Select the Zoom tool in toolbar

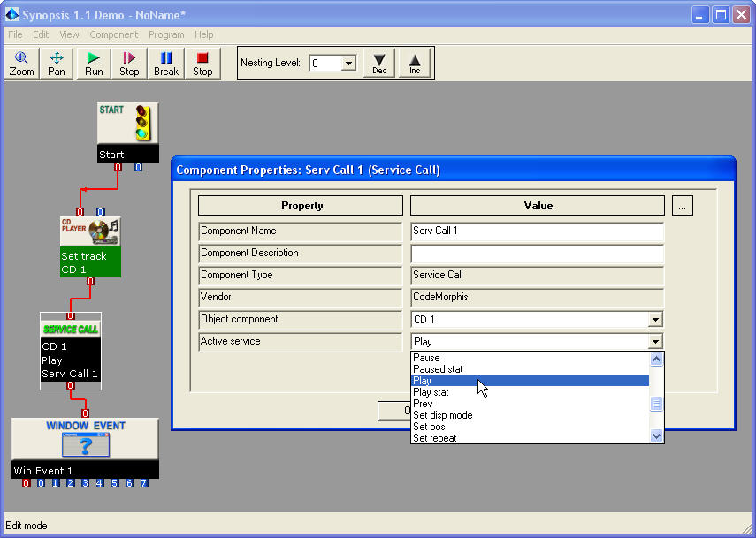tap(22, 63)
